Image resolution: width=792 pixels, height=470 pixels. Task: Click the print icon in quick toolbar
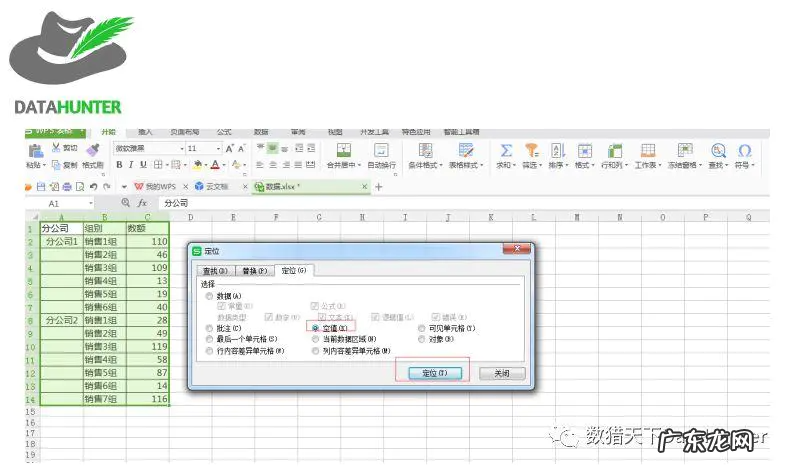point(67,187)
